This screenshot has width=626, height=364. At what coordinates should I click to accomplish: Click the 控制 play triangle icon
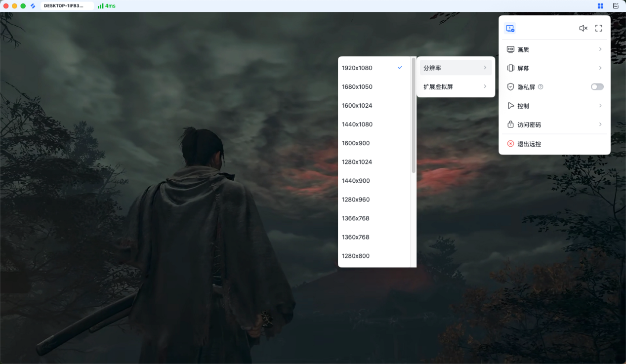(x=511, y=106)
